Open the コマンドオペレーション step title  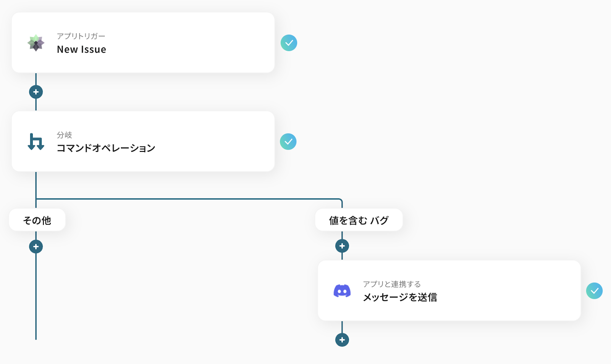coord(106,148)
